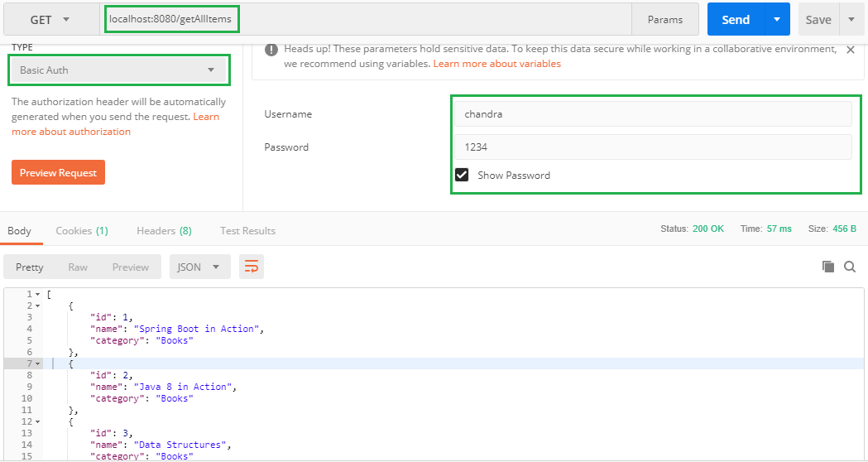Screen dimensions: 868x462
Task: Click the info icon beside Heads up
Action: point(271,50)
